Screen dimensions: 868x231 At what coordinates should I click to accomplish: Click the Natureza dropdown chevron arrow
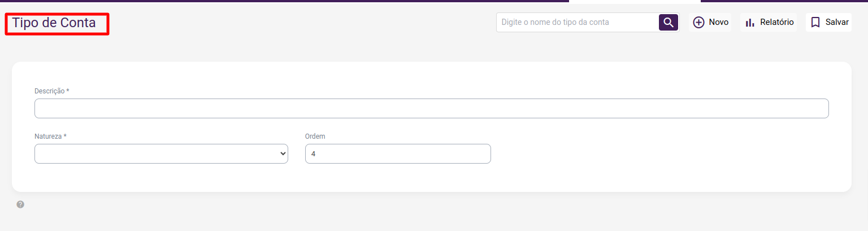tap(283, 154)
